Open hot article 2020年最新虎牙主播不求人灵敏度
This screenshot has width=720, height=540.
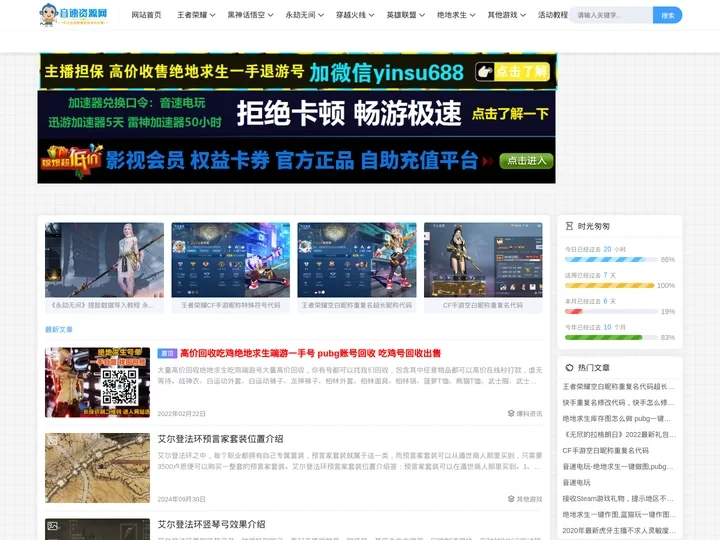coord(619,530)
